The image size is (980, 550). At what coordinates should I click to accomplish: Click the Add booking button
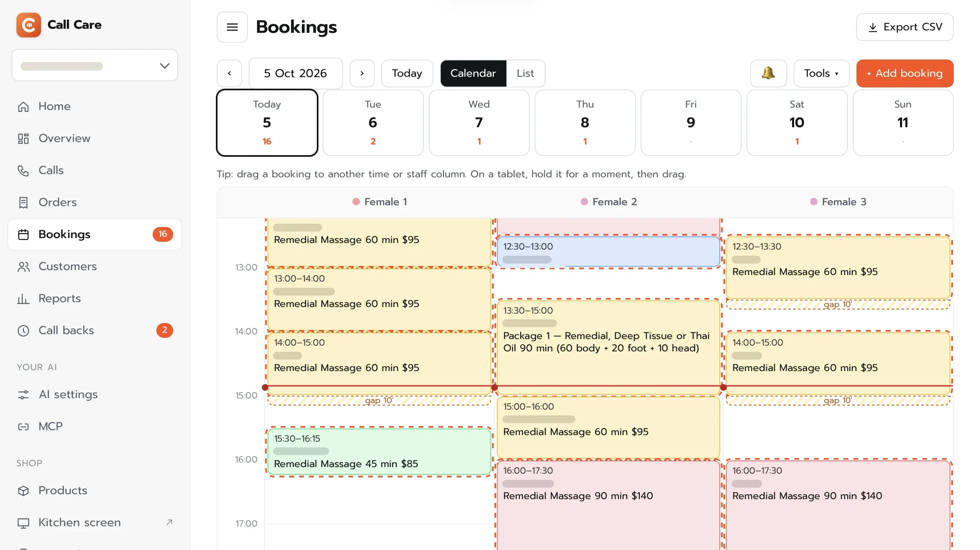[x=904, y=73]
